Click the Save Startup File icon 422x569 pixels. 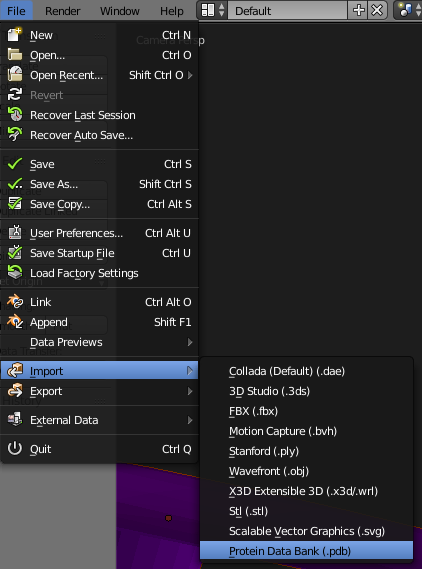[x=15, y=253]
